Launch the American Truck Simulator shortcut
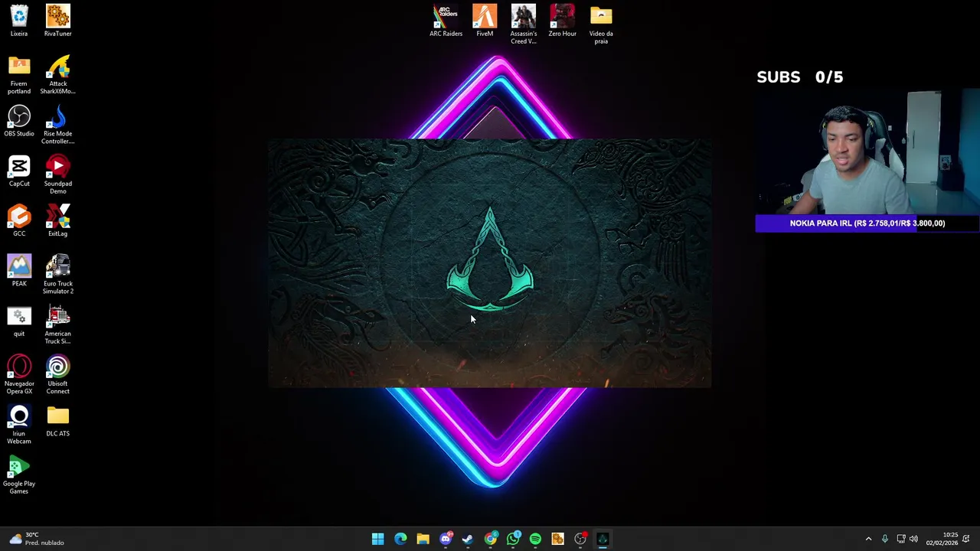Viewport: 980px width, 551px height. coord(57,324)
